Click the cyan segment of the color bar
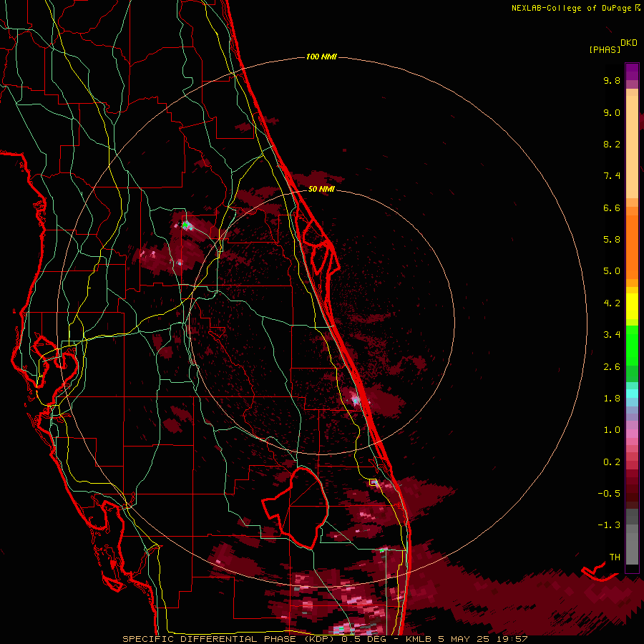Screen dimensions: 644x644 click(632, 394)
